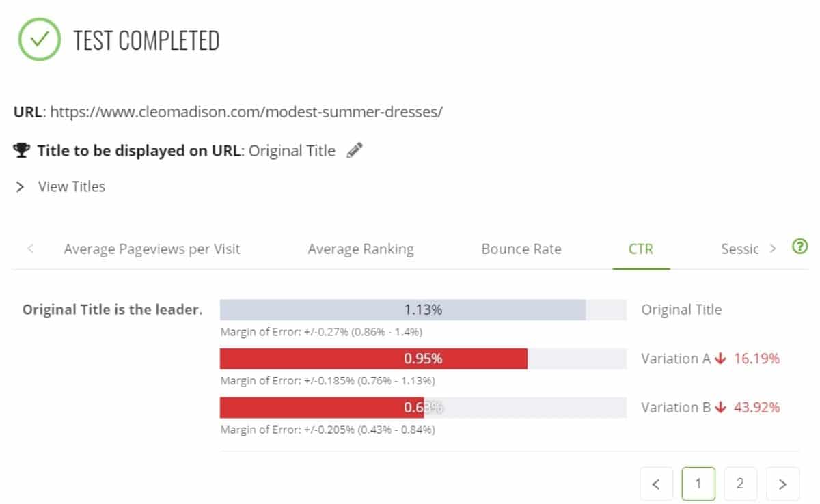Screen dimensions: 820x504
Task: Go to previous page with pagination arrow
Action: tap(657, 484)
